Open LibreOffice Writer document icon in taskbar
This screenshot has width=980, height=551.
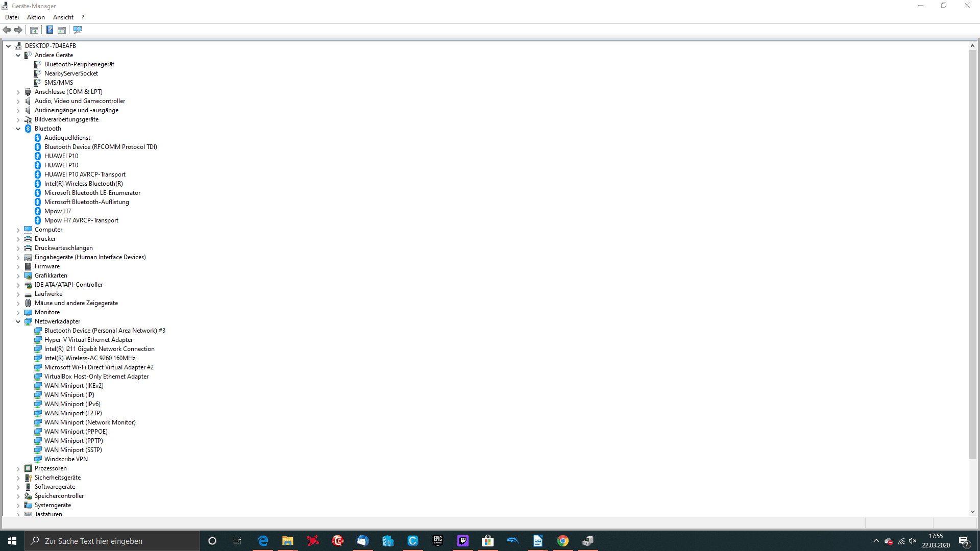(538, 541)
